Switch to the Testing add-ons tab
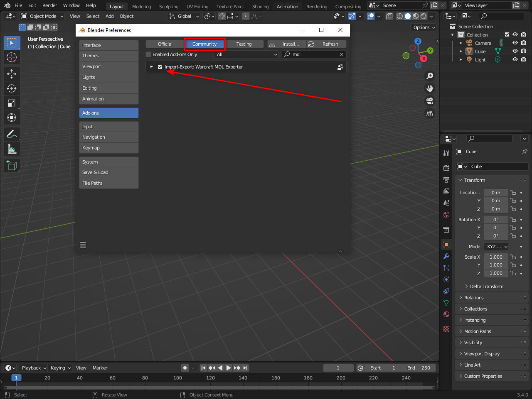 pos(244,44)
